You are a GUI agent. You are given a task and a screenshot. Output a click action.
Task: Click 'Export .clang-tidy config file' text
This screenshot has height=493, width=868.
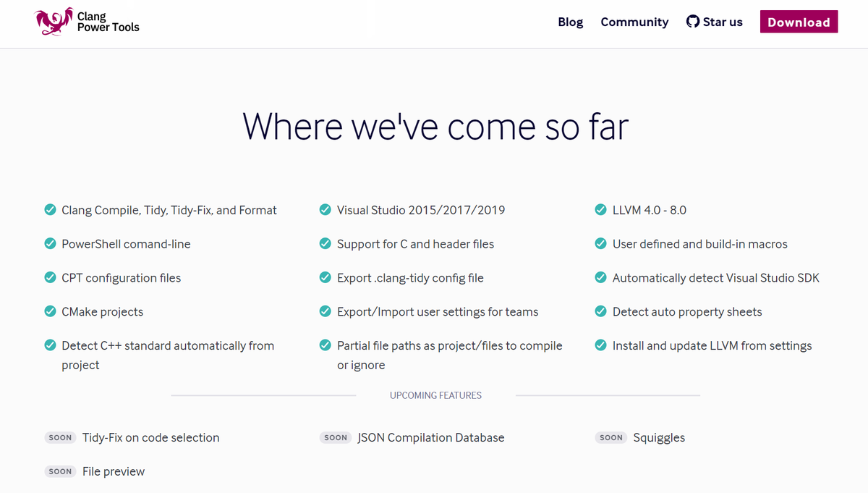tap(410, 278)
